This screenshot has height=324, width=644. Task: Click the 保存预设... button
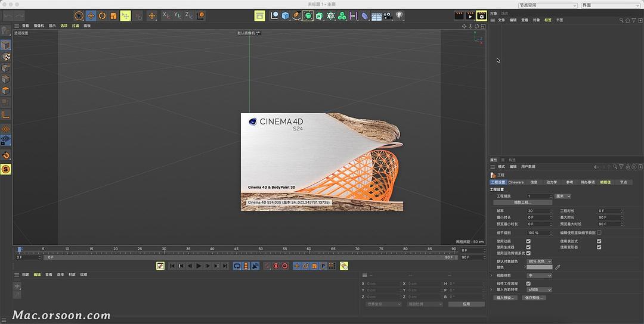534,298
